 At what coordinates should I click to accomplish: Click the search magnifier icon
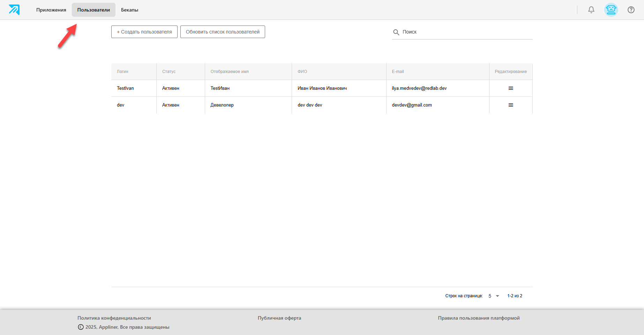396,32
